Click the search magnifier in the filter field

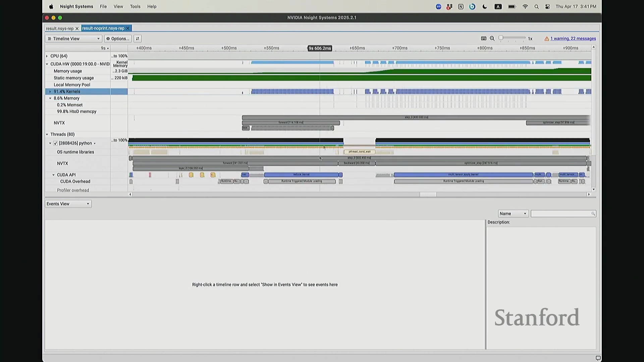(x=593, y=214)
